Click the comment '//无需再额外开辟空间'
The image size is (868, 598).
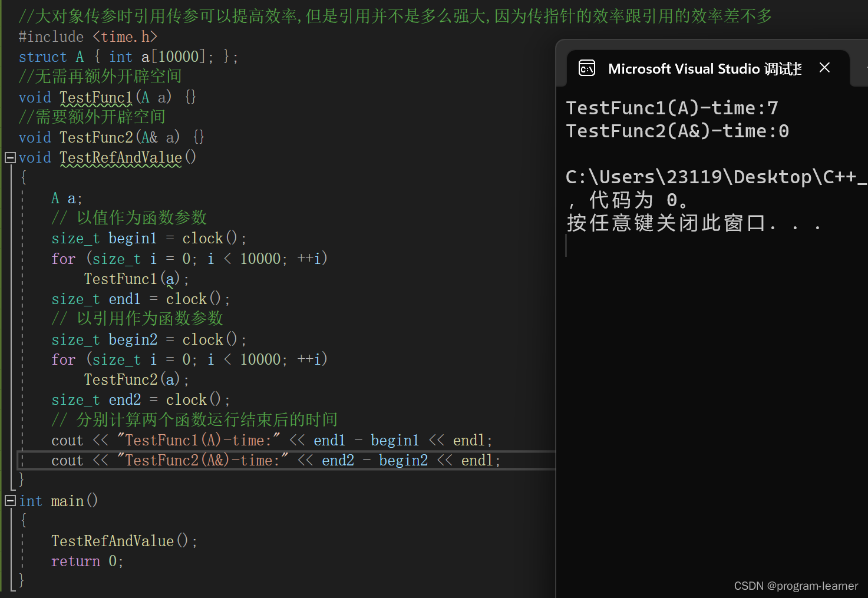(x=100, y=76)
